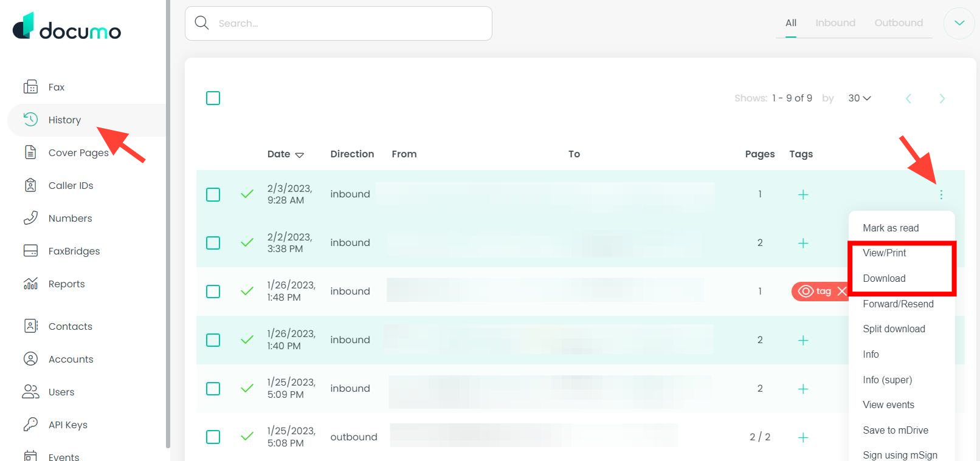Image resolution: width=980 pixels, height=461 pixels.
Task: Open Caller IDs via its badge icon
Action: [30, 185]
